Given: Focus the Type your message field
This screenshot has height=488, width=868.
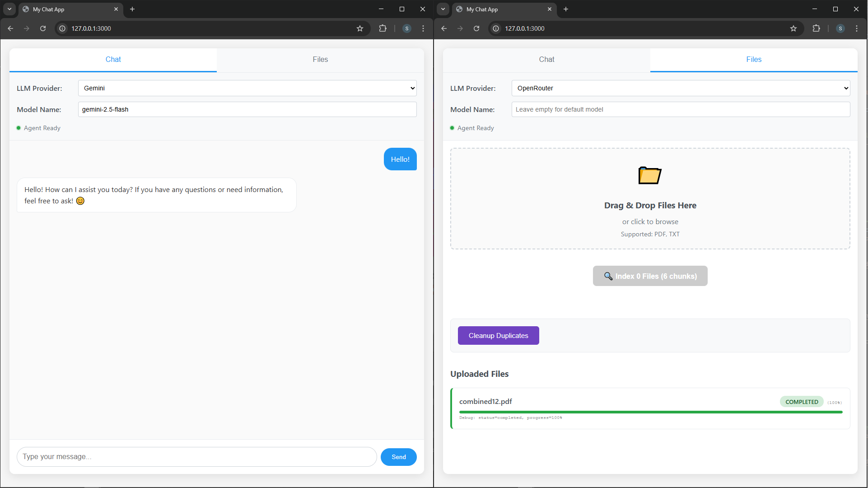Looking at the screenshot, I should coord(197,457).
